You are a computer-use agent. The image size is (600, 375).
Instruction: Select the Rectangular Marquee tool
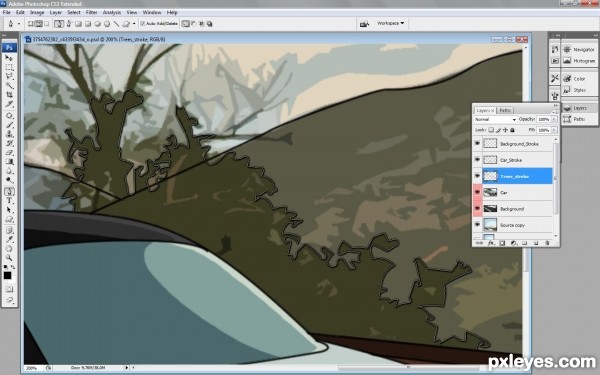point(9,67)
